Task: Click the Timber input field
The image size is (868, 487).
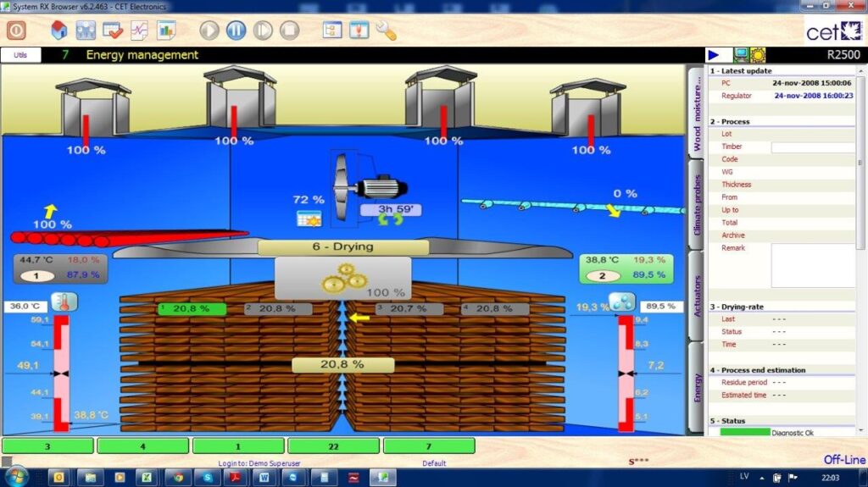Action: [813, 147]
